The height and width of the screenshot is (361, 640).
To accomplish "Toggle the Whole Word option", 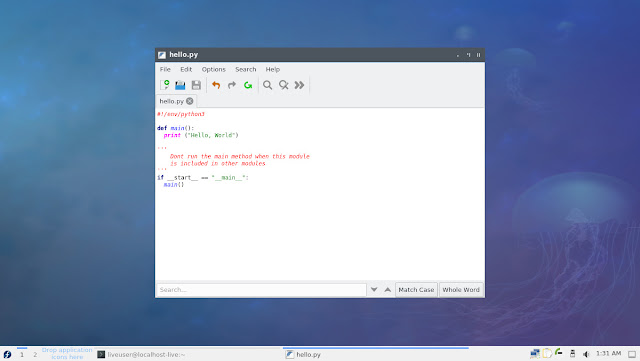I will coord(461,290).
